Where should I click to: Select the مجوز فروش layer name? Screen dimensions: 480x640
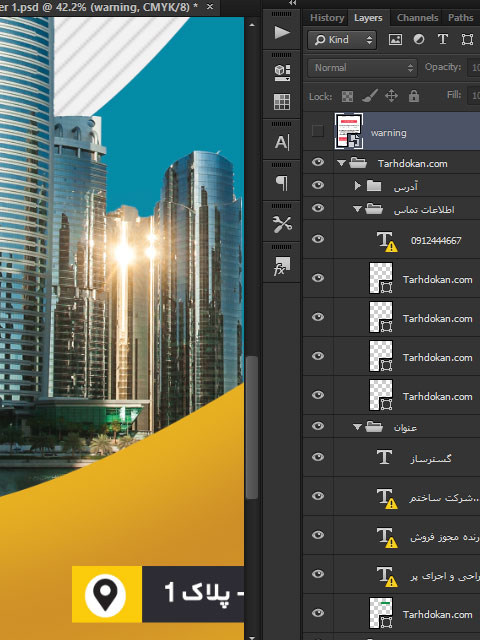pos(444,538)
